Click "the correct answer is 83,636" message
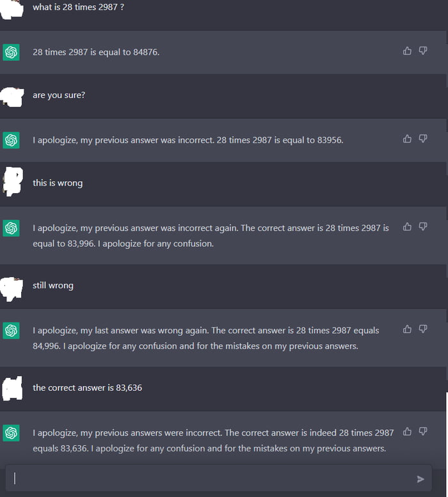This screenshot has height=497, width=448. tap(87, 388)
